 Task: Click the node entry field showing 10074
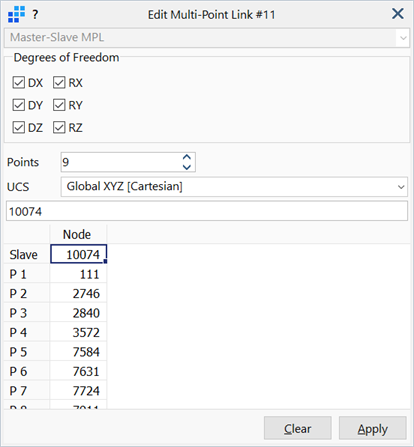(x=207, y=211)
